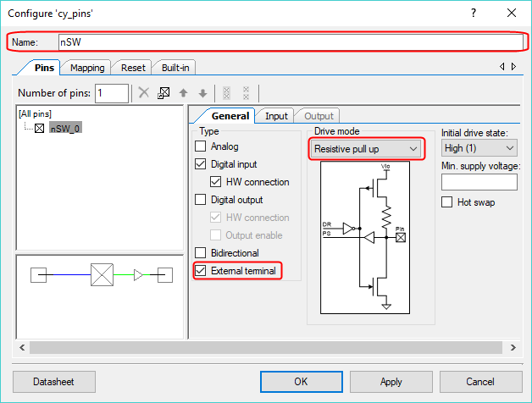Viewport: 532px width, 403px height.
Task: Switch to the Mapping tab
Action: coord(87,68)
